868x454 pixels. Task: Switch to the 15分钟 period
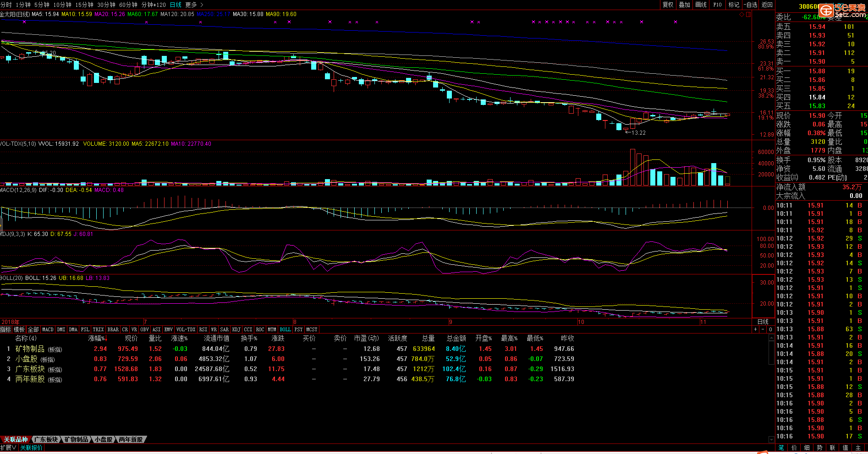[84, 5]
